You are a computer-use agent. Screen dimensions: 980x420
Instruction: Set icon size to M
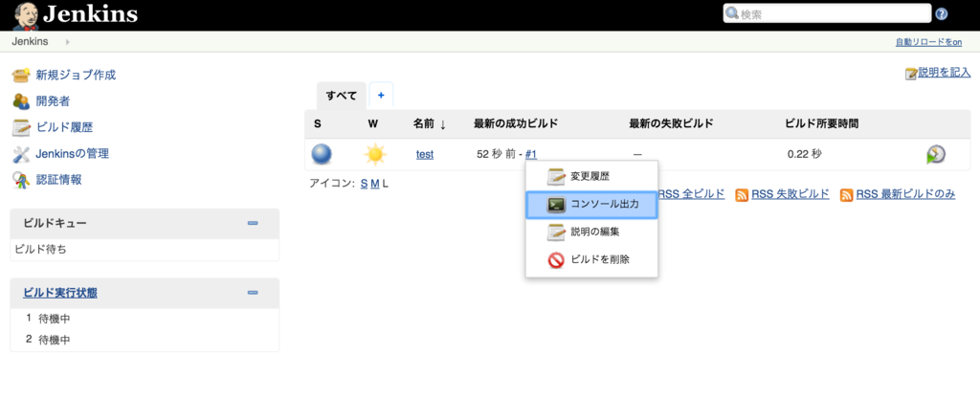coord(375,184)
